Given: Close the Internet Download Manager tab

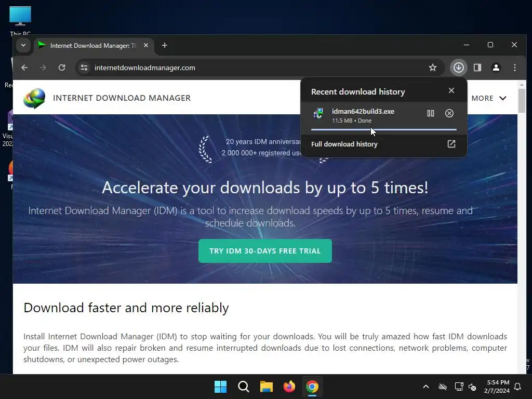Looking at the screenshot, I should pyautogui.click(x=146, y=45).
